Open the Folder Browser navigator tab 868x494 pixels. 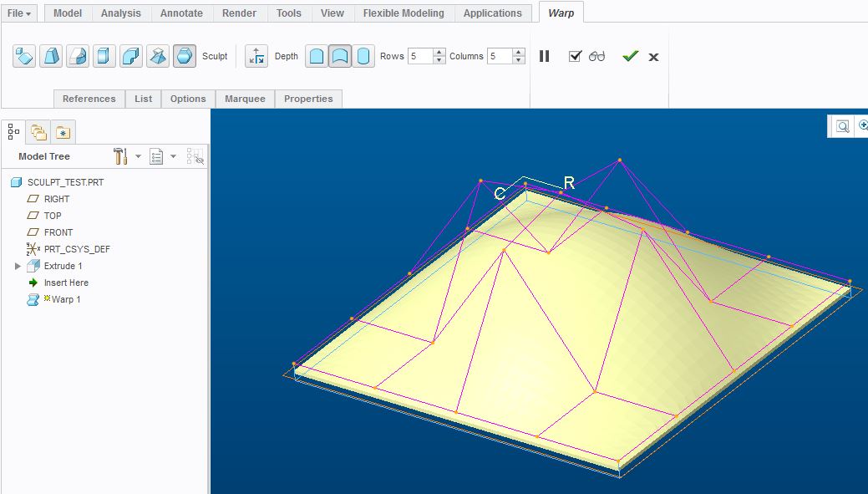point(38,132)
